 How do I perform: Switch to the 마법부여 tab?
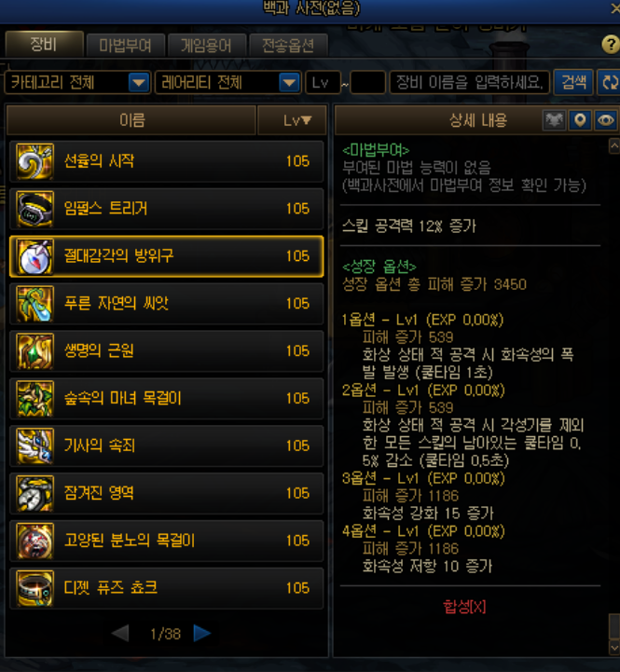pyautogui.click(x=125, y=46)
